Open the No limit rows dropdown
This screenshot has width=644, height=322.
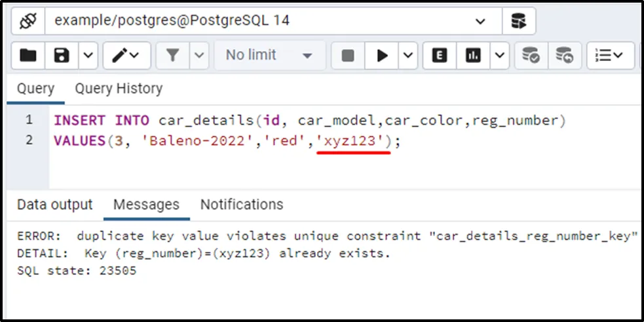point(269,56)
